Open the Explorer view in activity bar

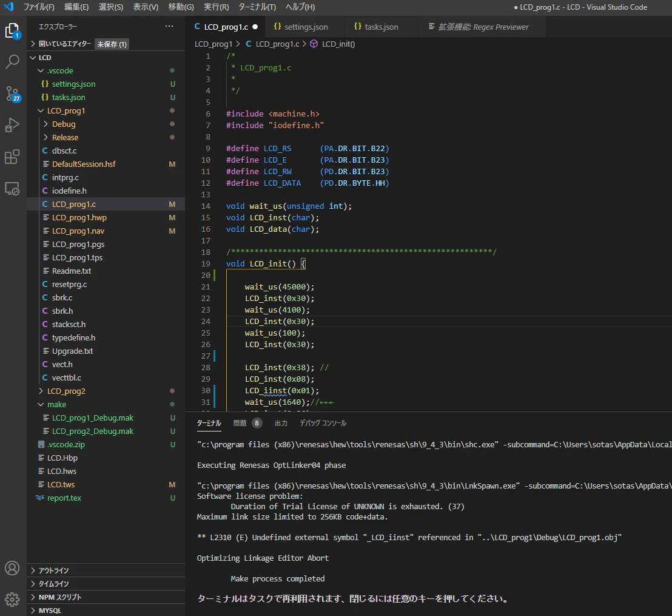12,31
